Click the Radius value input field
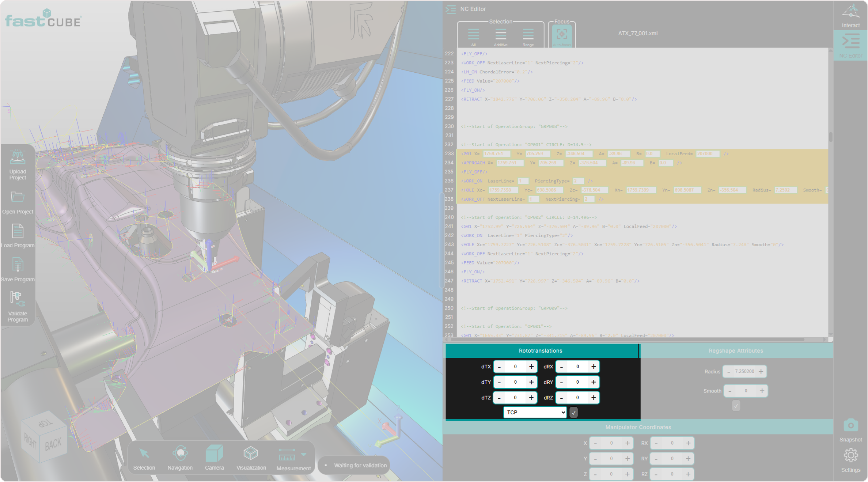 pyautogui.click(x=744, y=371)
